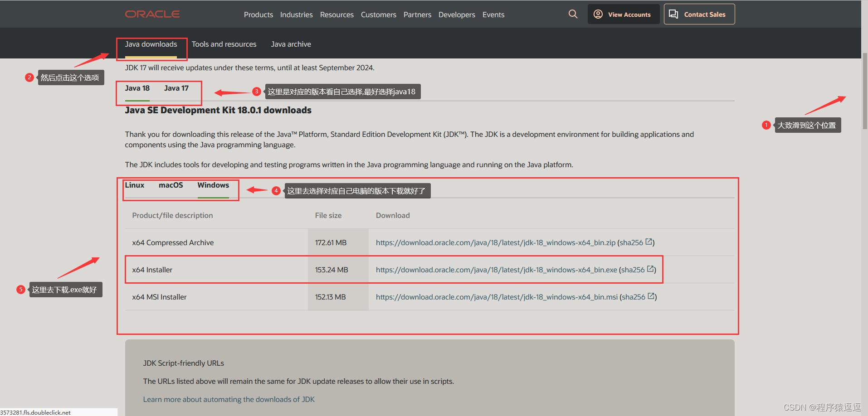868x416 pixels.
Task: Open the Developers menu
Action: pyautogui.click(x=457, y=15)
